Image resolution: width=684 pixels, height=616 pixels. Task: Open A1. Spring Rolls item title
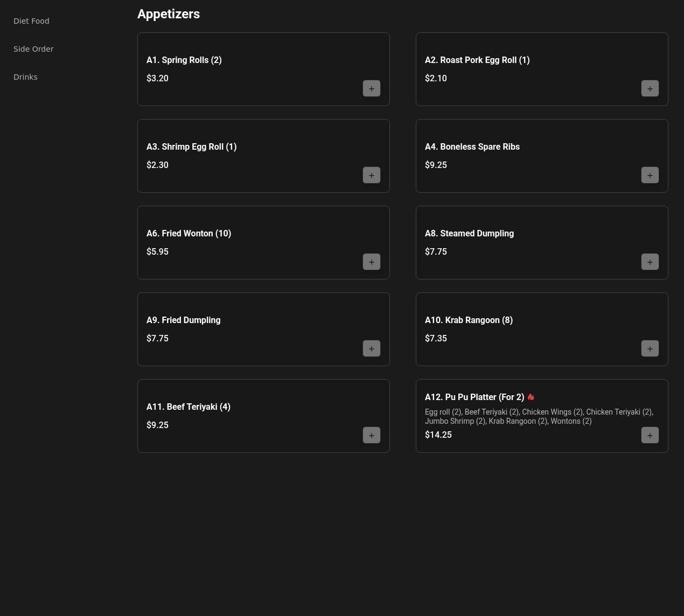coord(184,60)
